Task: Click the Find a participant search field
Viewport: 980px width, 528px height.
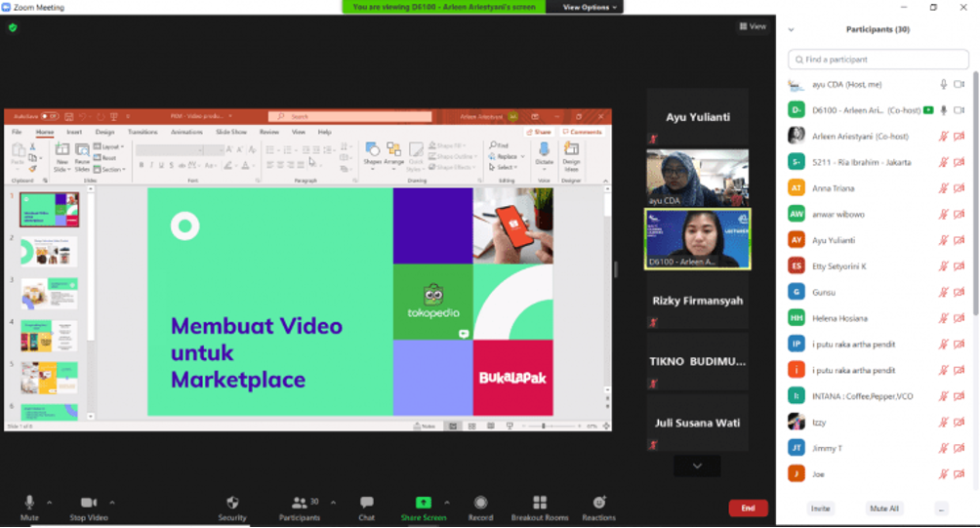Action: (x=878, y=60)
